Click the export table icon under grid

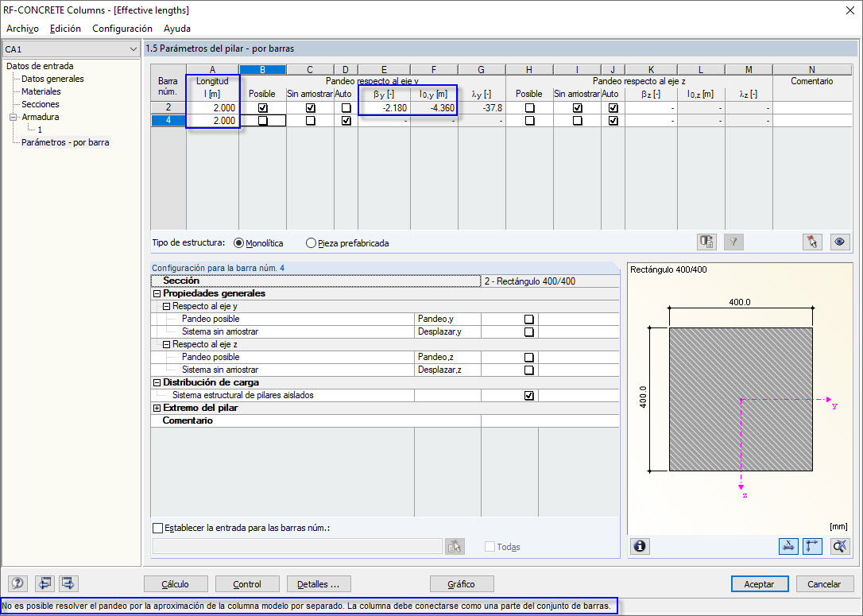point(706,242)
